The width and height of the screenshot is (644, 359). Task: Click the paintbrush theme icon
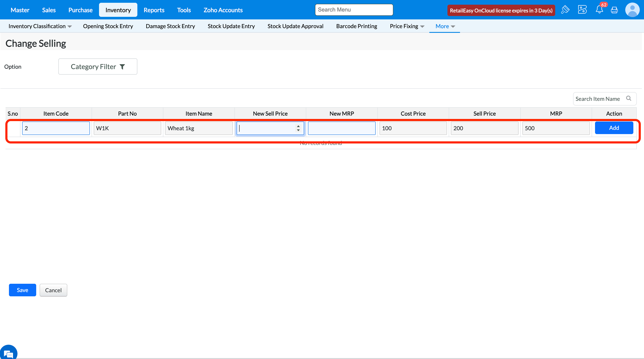click(x=565, y=10)
